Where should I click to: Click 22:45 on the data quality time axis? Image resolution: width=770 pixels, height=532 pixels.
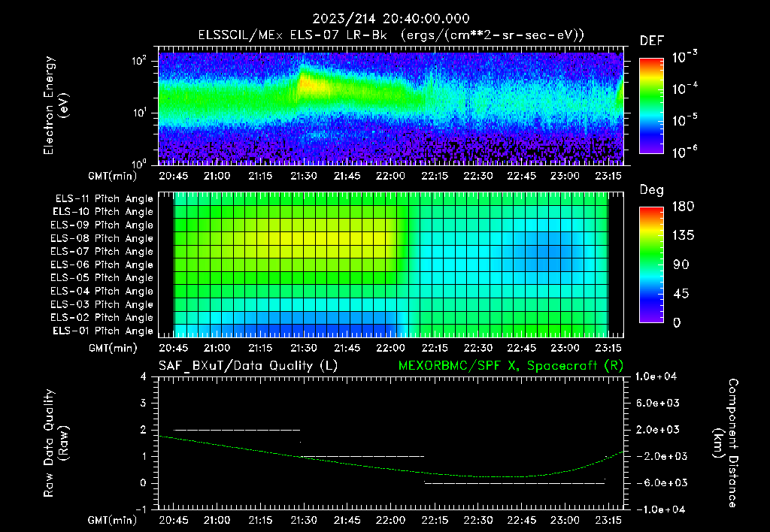point(522,520)
